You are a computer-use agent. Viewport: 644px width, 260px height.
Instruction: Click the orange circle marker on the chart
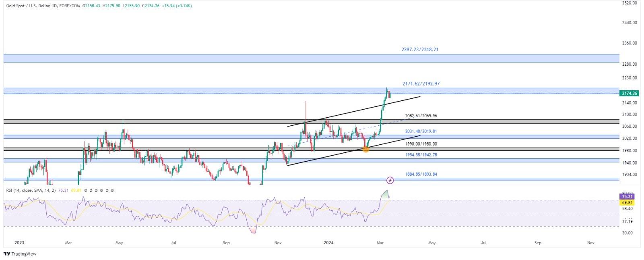(x=365, y=149)
